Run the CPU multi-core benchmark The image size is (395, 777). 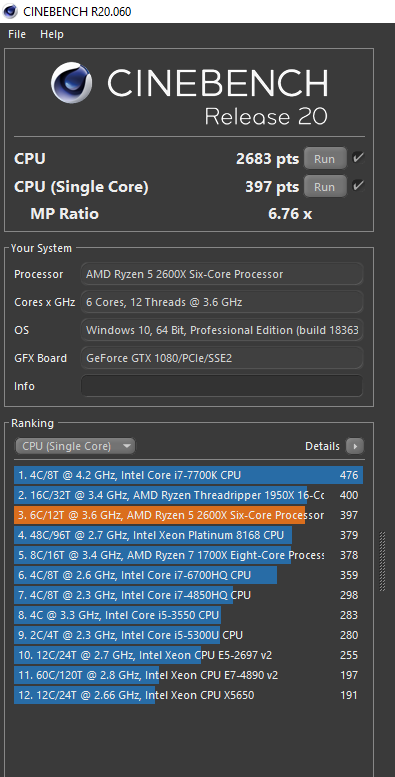(325, 159)
